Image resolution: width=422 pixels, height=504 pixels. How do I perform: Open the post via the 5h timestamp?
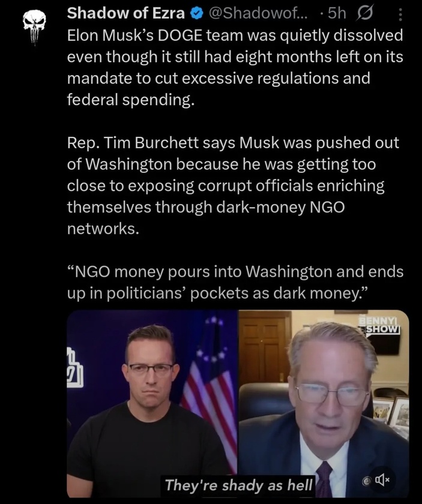[337, 13]
